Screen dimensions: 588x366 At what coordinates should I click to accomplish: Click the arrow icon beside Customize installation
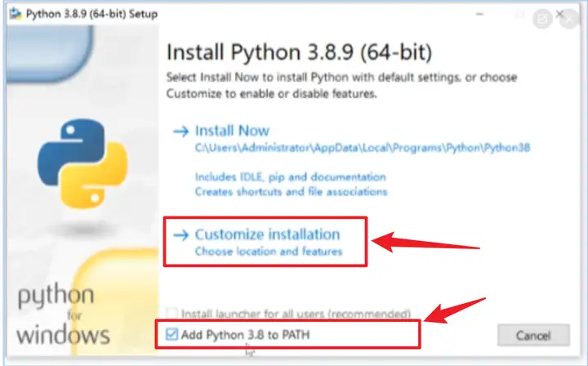click(x=180, y=234)
